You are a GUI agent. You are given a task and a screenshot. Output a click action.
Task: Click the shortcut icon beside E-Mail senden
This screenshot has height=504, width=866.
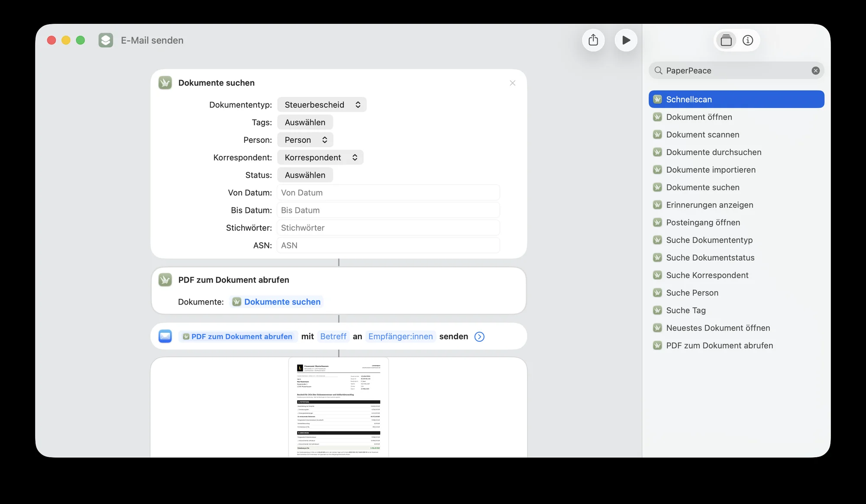coord(106,40)
